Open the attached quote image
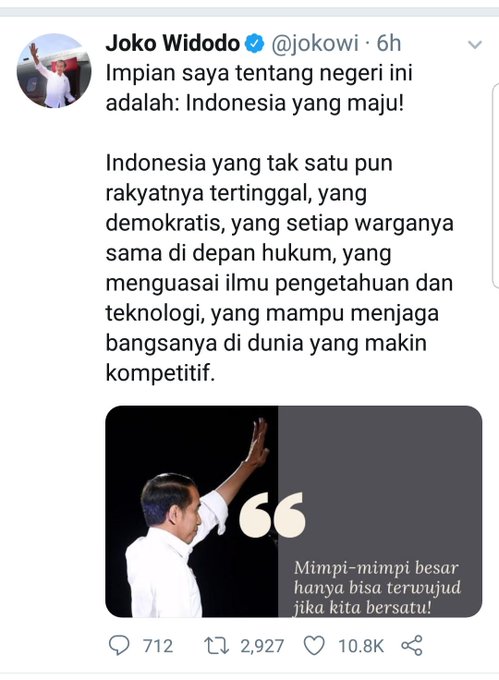This screenshot has width=499, height=680. [294, 511]
